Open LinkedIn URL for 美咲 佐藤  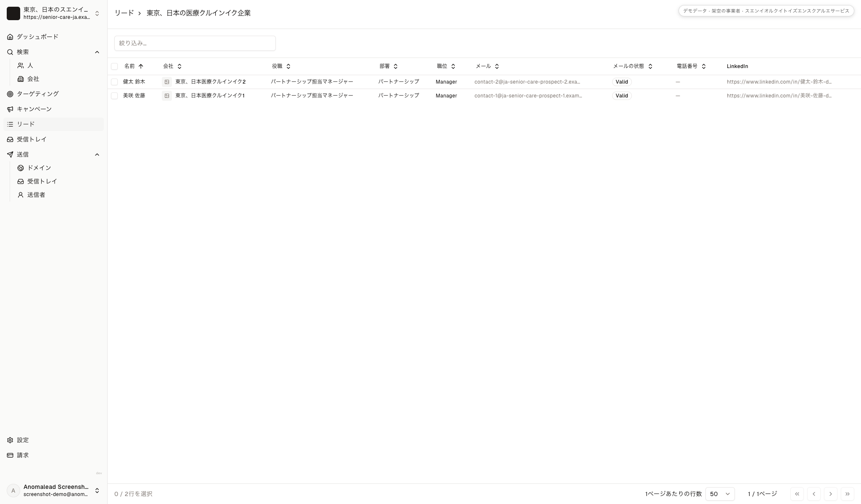pos(779,96)
